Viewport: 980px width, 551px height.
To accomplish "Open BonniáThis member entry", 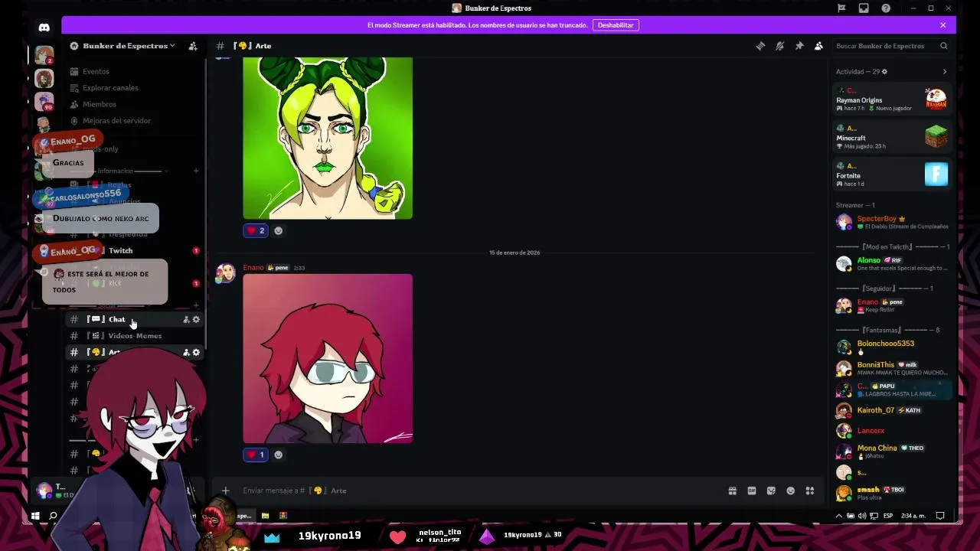I will [892, 368].
